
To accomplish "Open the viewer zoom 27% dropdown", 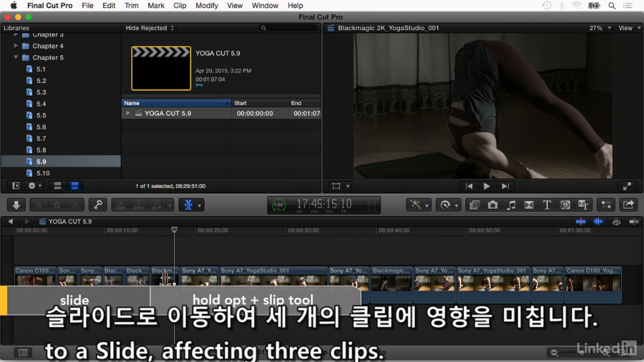I will 600,28.
